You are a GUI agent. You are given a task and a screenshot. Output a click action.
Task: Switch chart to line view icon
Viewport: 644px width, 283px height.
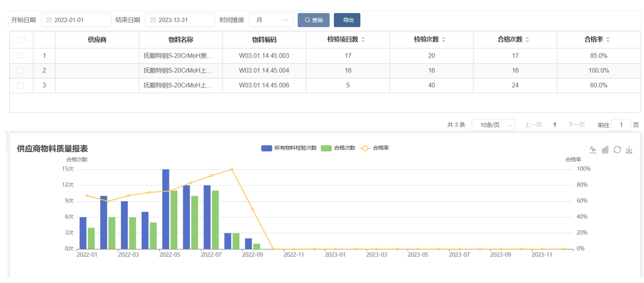click(593, 150)
